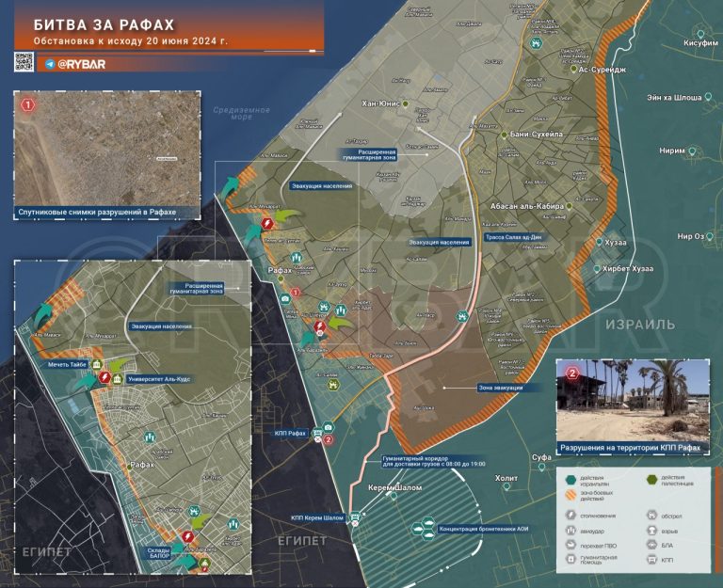Image resolution: width=723 pixels, height=588 pixels.
Task: Click red marker 1 on satellite image
Action: 27,104
